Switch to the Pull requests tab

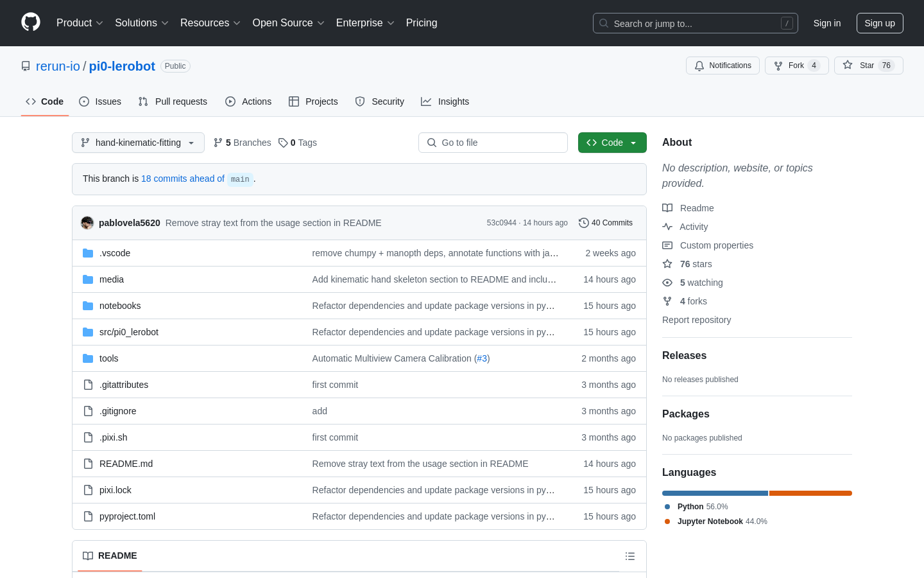tap(173, 101)
